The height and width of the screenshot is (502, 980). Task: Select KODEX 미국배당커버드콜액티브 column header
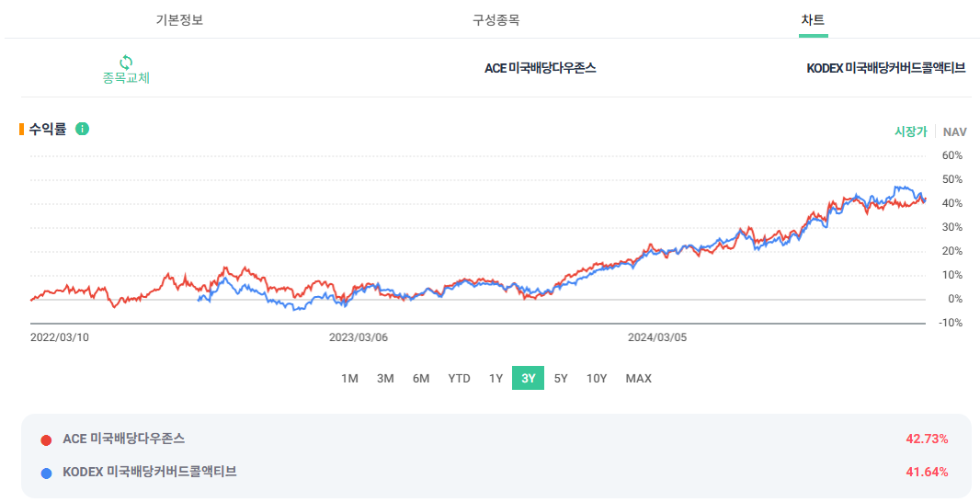(885, 68)
